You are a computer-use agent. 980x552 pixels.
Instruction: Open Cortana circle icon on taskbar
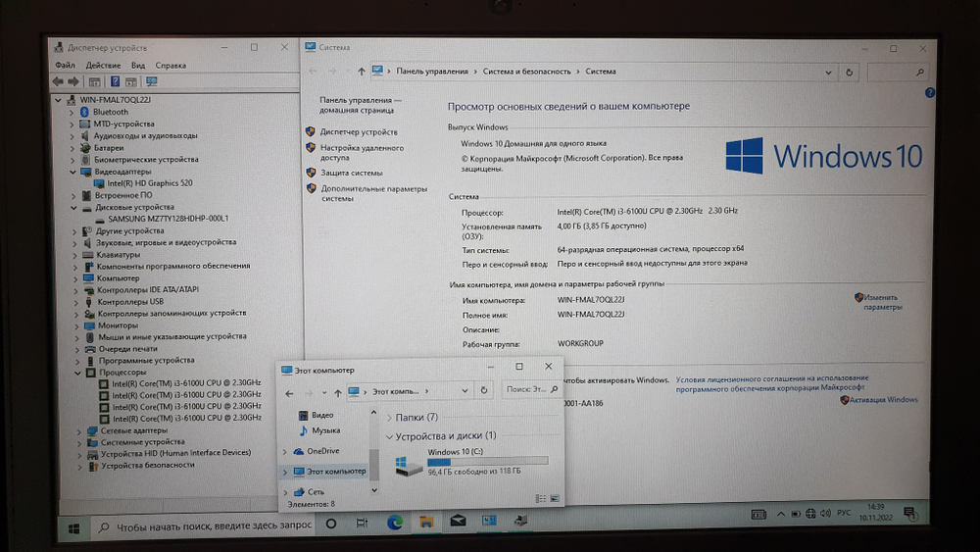point(331,524)
